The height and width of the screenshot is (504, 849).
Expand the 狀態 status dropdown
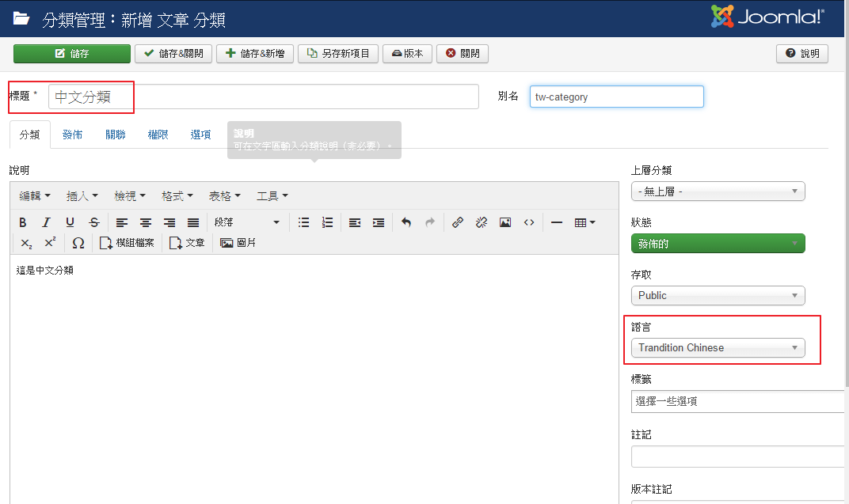tap(718, 244)
